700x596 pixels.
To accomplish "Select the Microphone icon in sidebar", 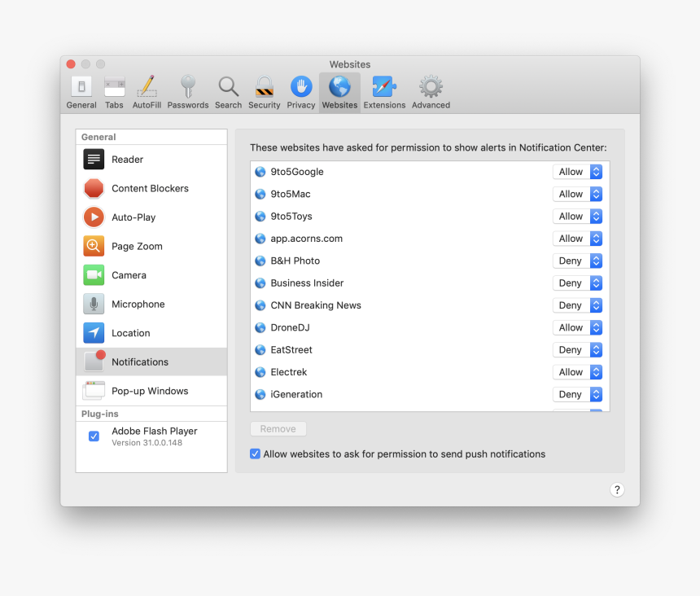I will point(94,304).
